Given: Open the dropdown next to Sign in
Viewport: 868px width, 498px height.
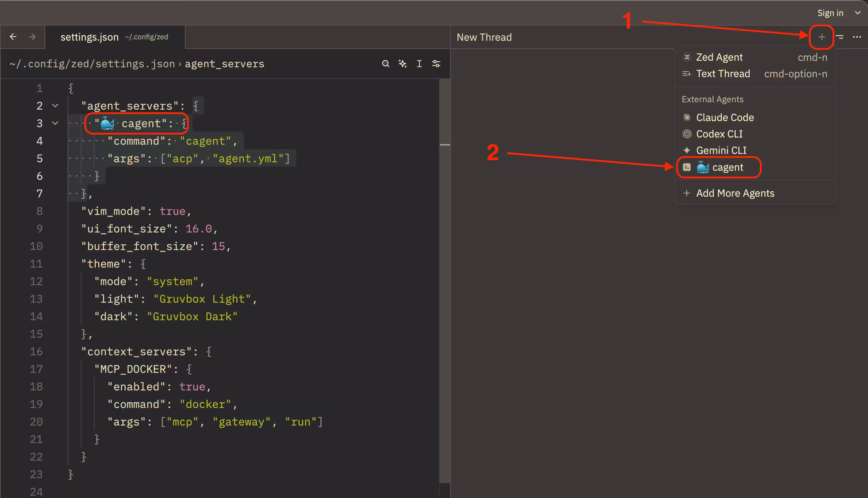Looking at the screenshot, I should (858, 13).
